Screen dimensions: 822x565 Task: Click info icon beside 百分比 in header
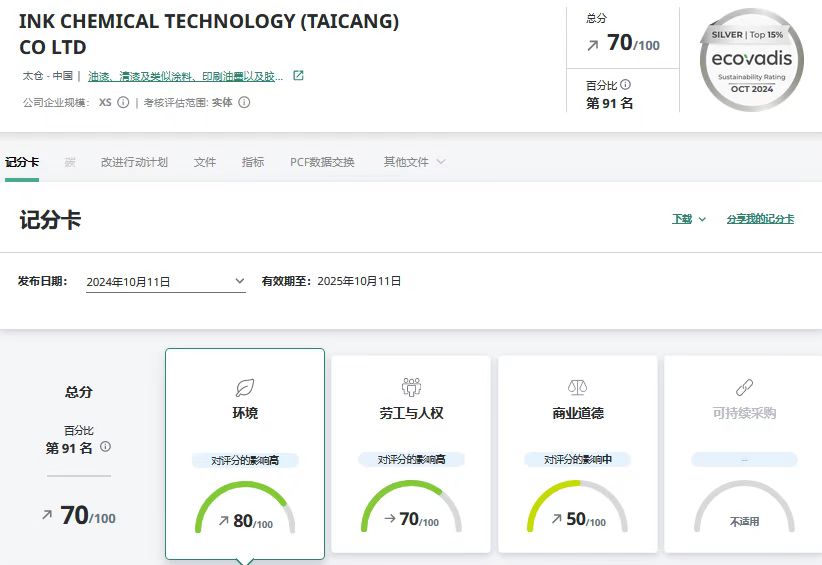pyautogui.click(x=625, y=85)
